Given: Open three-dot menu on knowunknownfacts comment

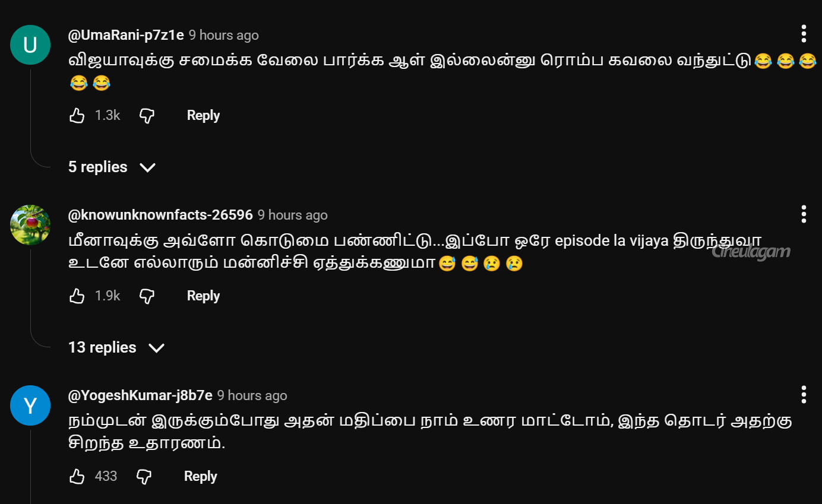Looking at the screenshot, I should [804, 214].
